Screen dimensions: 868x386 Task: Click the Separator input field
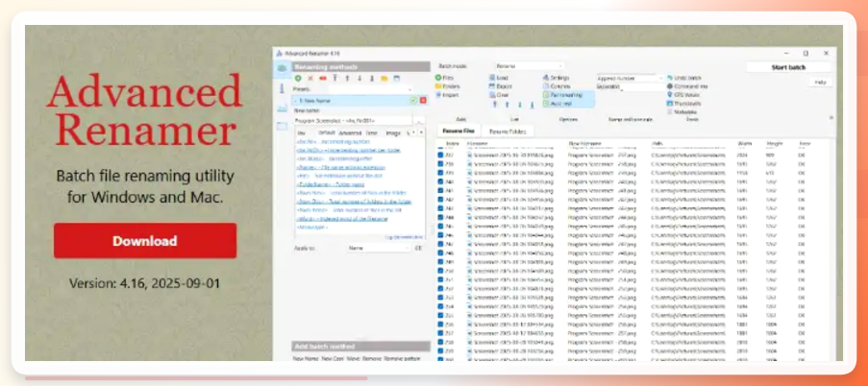pyautogui.click(x=642, y=86)
